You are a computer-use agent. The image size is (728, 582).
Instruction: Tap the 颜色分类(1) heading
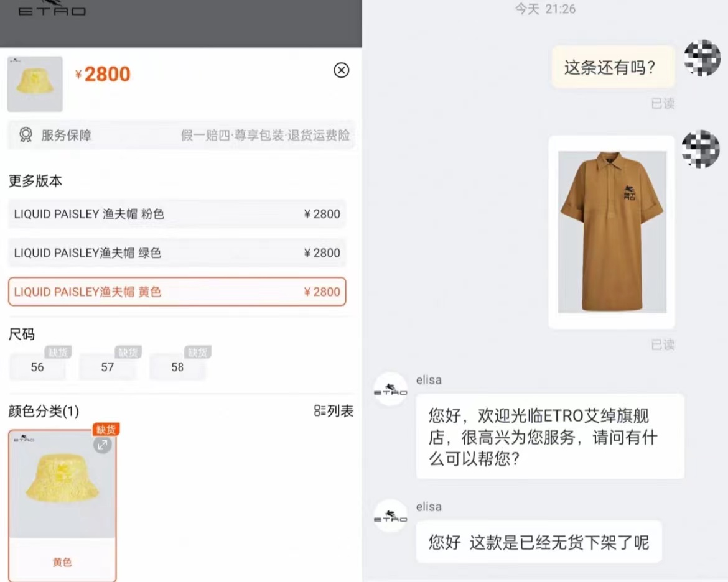tap(44, 411)
